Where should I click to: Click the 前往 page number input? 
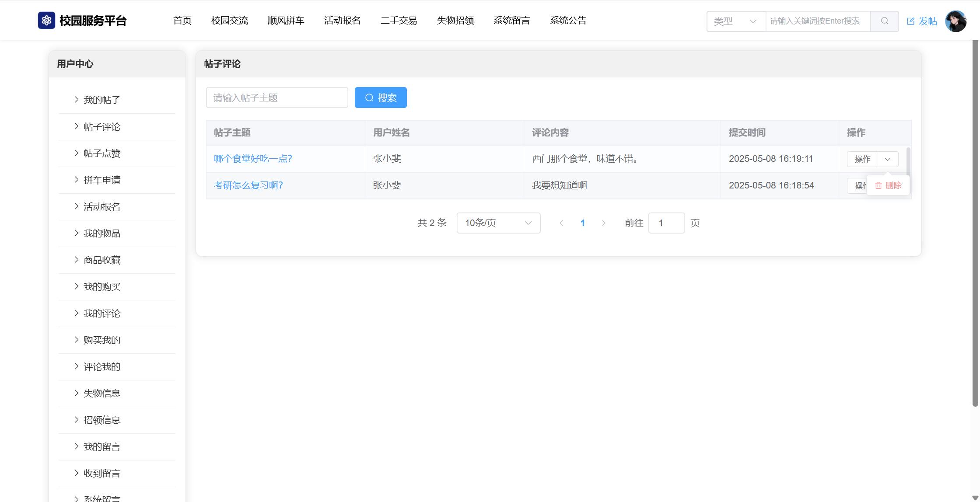pyautogui.click(x=666, y=223)
